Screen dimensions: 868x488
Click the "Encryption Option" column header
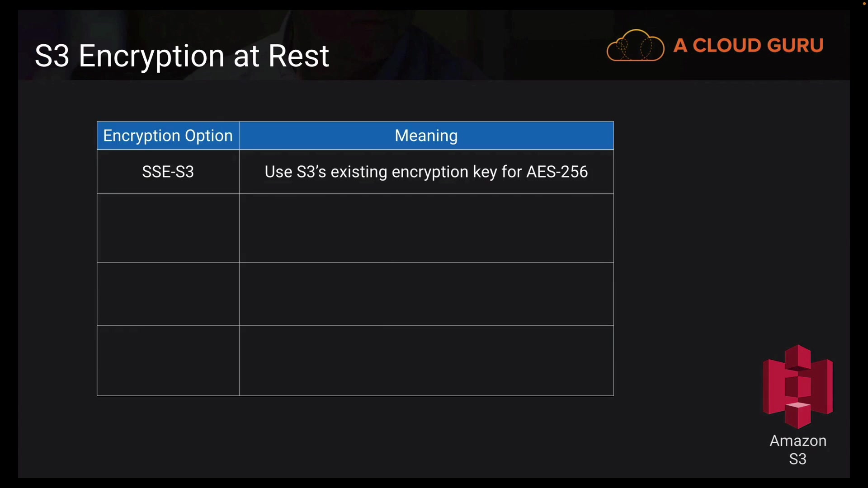pos(168,136)
